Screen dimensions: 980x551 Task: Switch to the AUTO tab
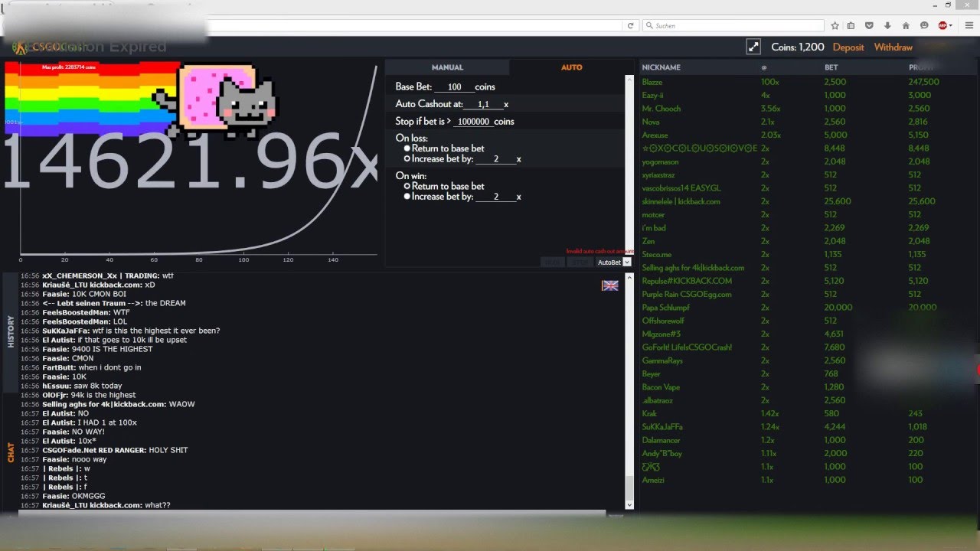pos(572,67)
